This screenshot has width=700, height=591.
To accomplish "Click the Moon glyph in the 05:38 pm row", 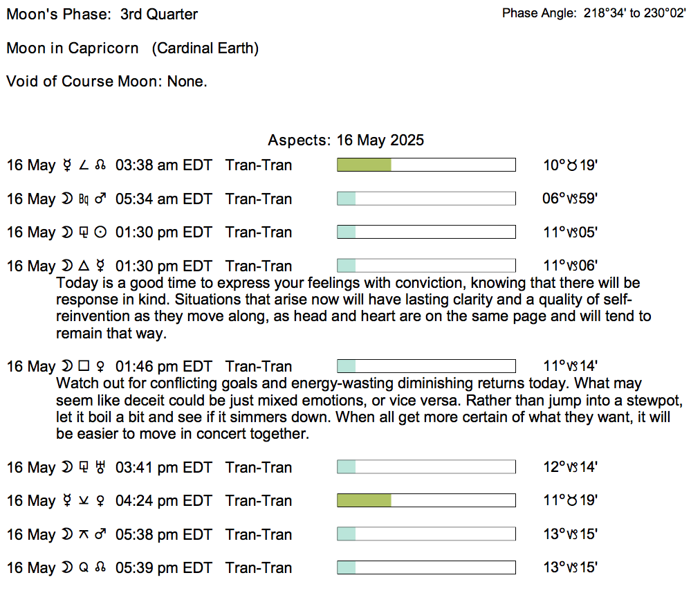I will (x=67, y=535).
